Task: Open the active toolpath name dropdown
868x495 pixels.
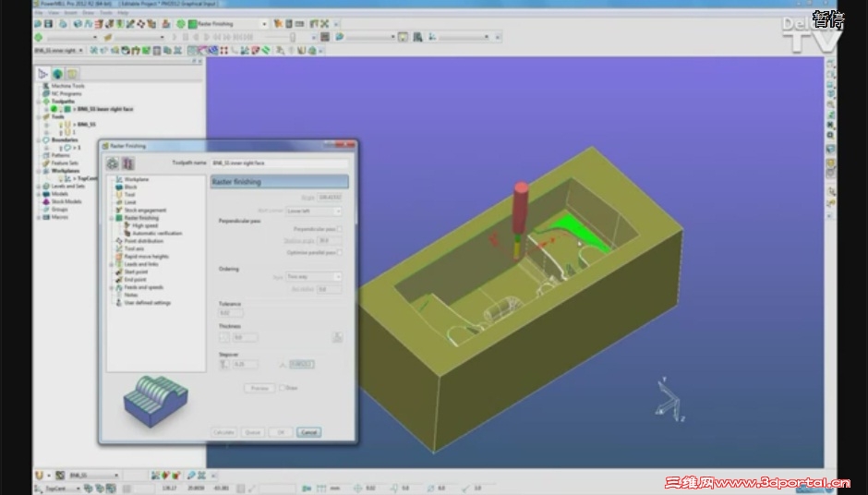Action: tap(81, 51)
